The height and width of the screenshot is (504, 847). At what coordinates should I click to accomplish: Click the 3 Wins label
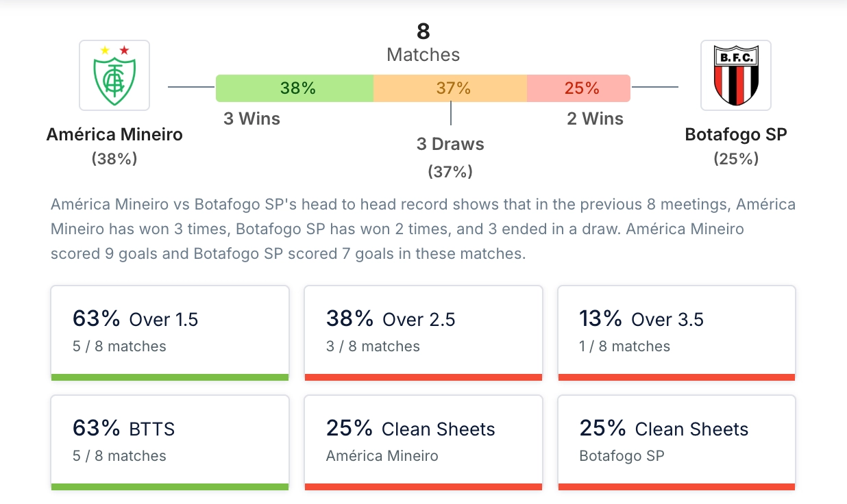click(251, 119)
